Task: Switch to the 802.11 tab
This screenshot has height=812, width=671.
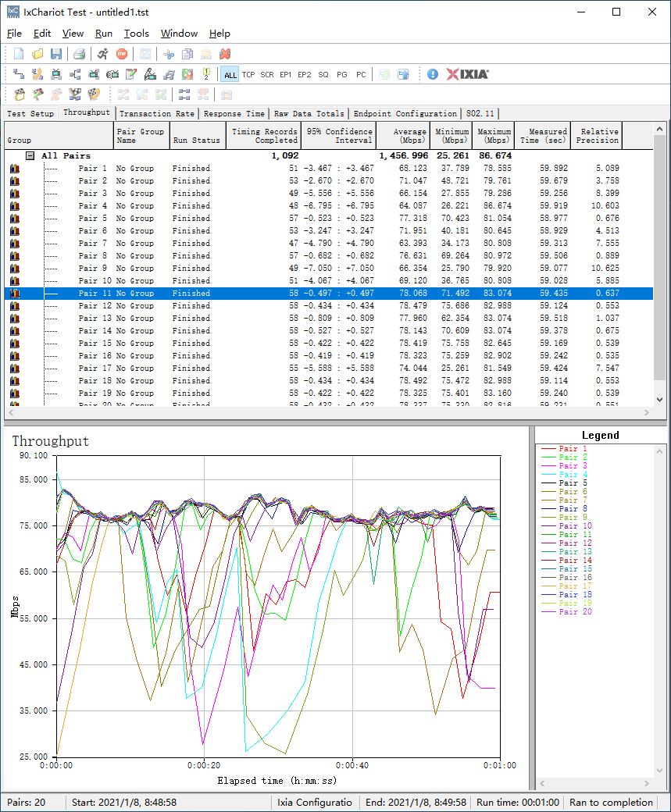Action: tap(480, 113)
